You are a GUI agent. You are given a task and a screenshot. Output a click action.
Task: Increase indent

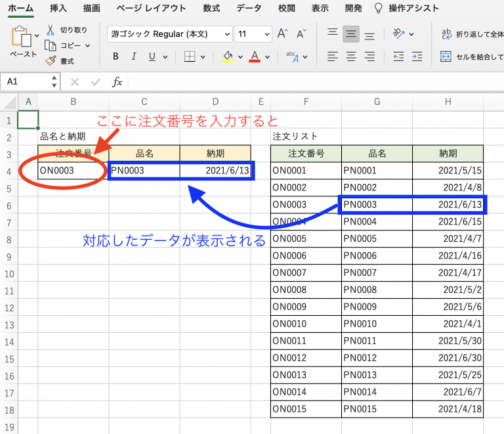click(x=417, y=57)
